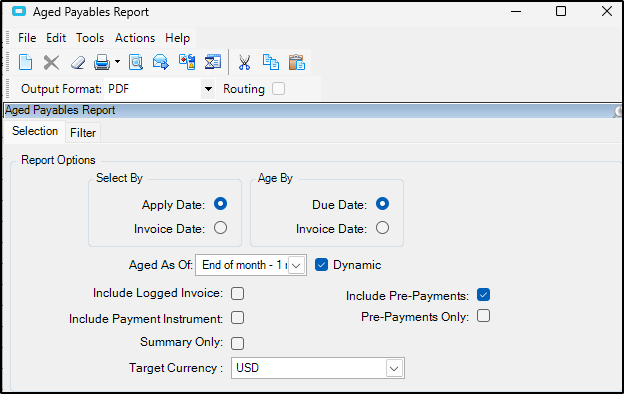Screen dimensions: 624x394
Task: Open the Edit menu
Action: (56, 38)
